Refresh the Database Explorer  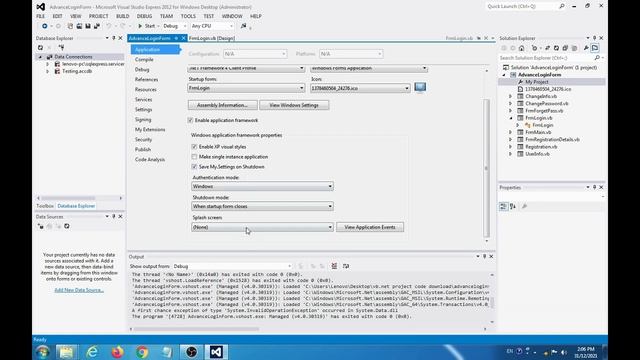coord(40,47)
